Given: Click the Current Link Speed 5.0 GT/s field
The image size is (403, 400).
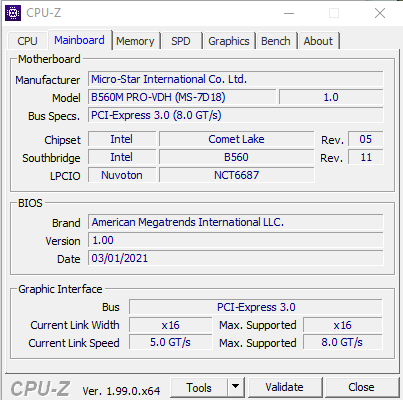Looking at the screenshot, I should pos(170,342).
